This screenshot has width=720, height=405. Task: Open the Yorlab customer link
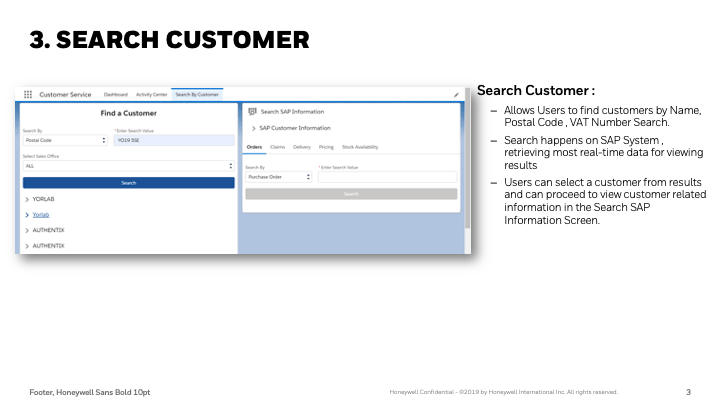(40, 214)
